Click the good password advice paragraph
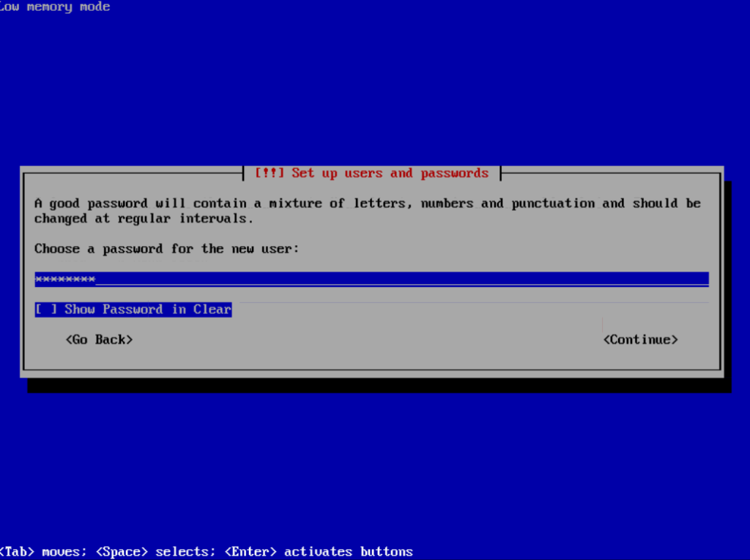This screenshot has width=750, height=560. [368, 211]
